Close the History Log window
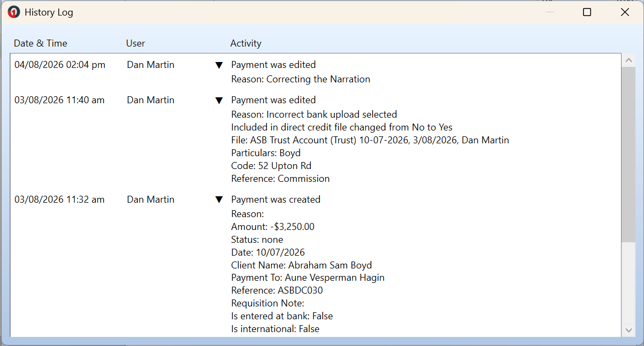Image resolution: width=644 pixels, height=346 pixels. [625, 12]
